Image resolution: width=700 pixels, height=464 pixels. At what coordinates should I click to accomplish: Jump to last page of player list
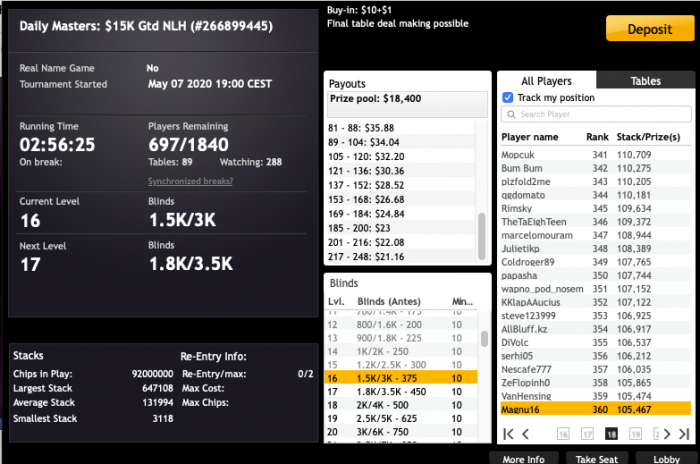point(685,434)
